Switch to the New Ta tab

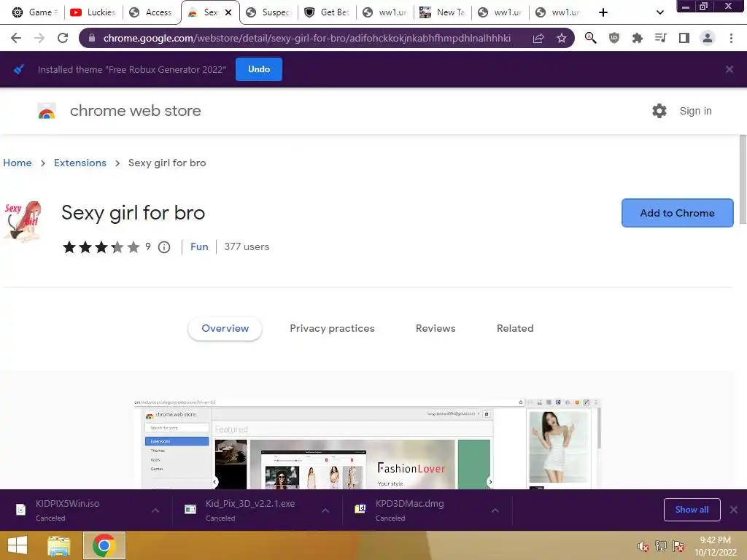pos(443,12)
